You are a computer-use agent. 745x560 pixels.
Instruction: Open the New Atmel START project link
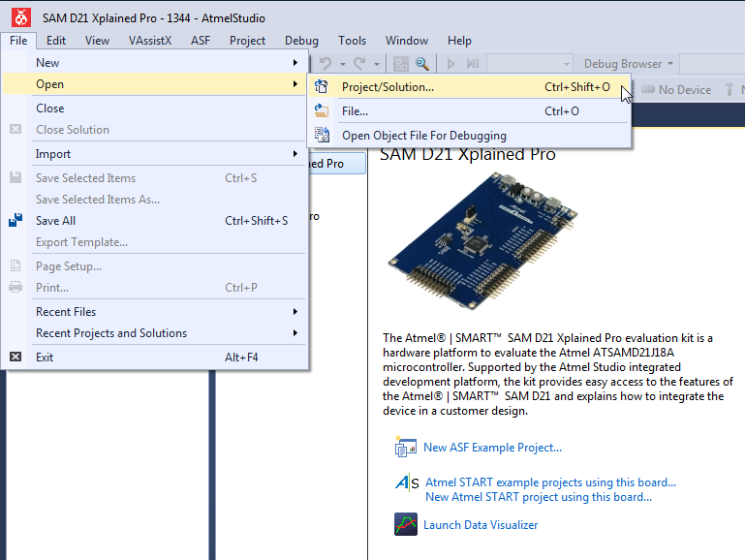[538, 497]
